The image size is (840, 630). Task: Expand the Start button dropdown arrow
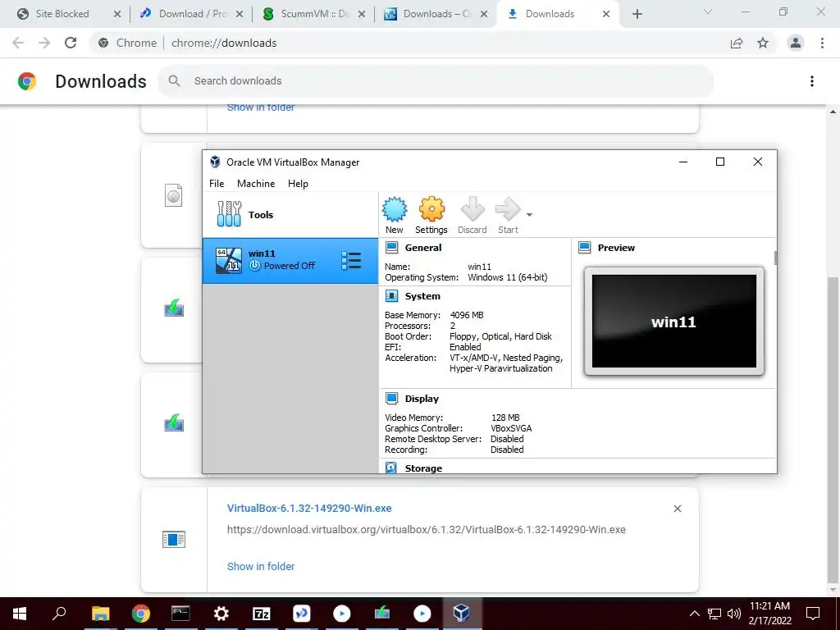coord(529,215)
